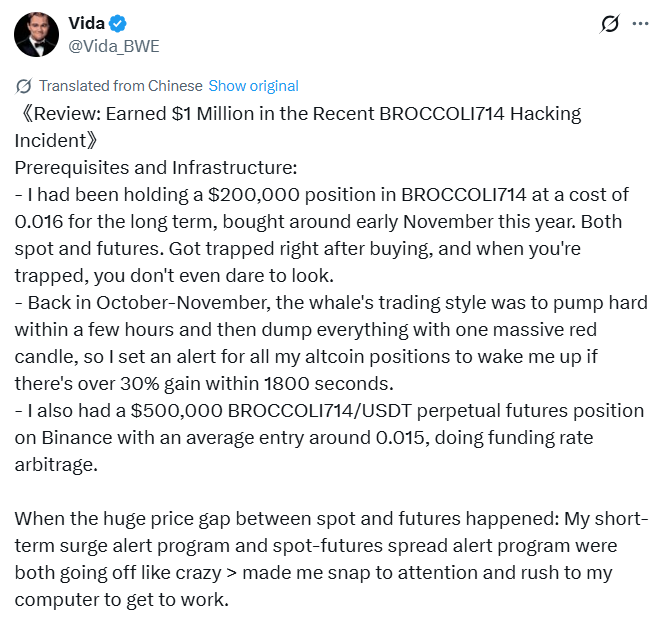Screen dimensions: 664x628
Task: Open the @Vida_BWE handle link
Action: [x=112, y=46]
